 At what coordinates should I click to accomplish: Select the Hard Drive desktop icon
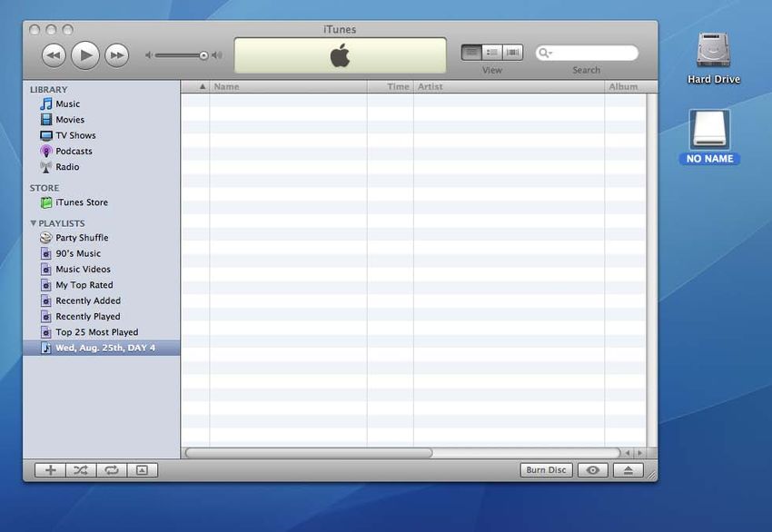(713, 58)
